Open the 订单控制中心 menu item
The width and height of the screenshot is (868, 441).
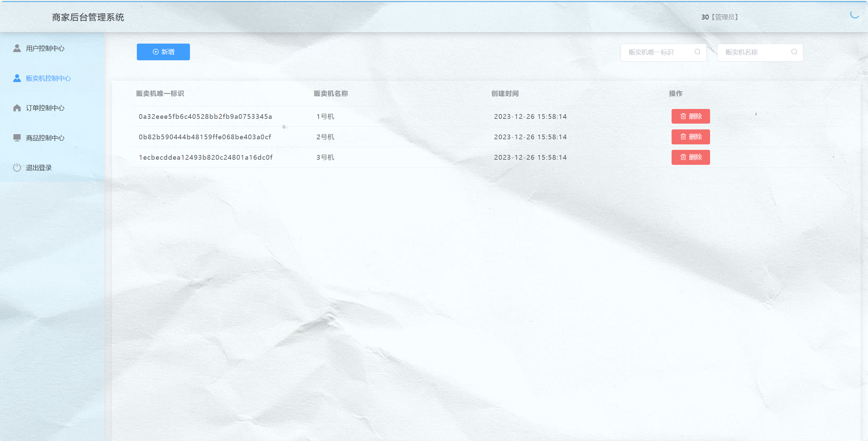[x=45, y=108]
